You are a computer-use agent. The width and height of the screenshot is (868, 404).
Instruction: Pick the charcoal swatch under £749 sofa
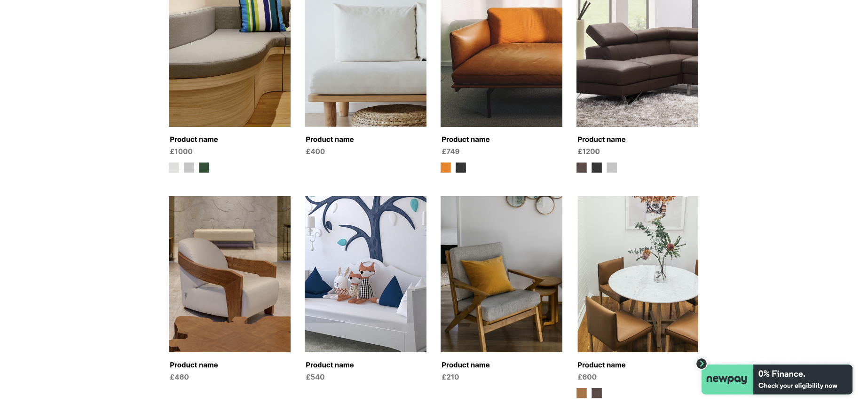tap(461, 167)
